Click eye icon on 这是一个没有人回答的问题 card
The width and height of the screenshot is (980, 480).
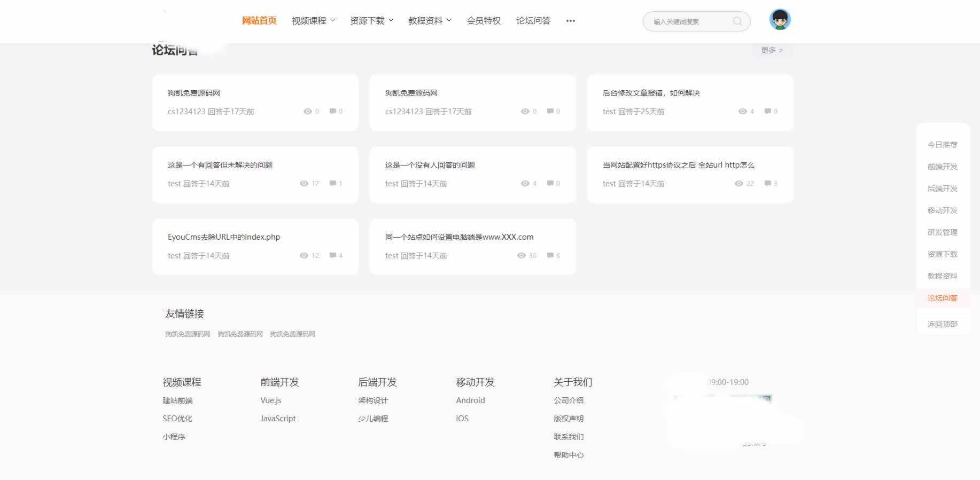(525, 184)
